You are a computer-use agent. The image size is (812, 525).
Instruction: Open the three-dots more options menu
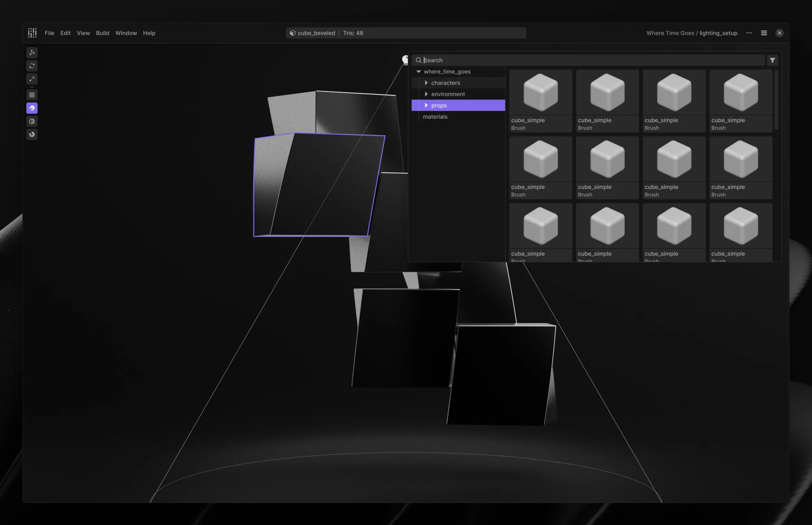749,33
